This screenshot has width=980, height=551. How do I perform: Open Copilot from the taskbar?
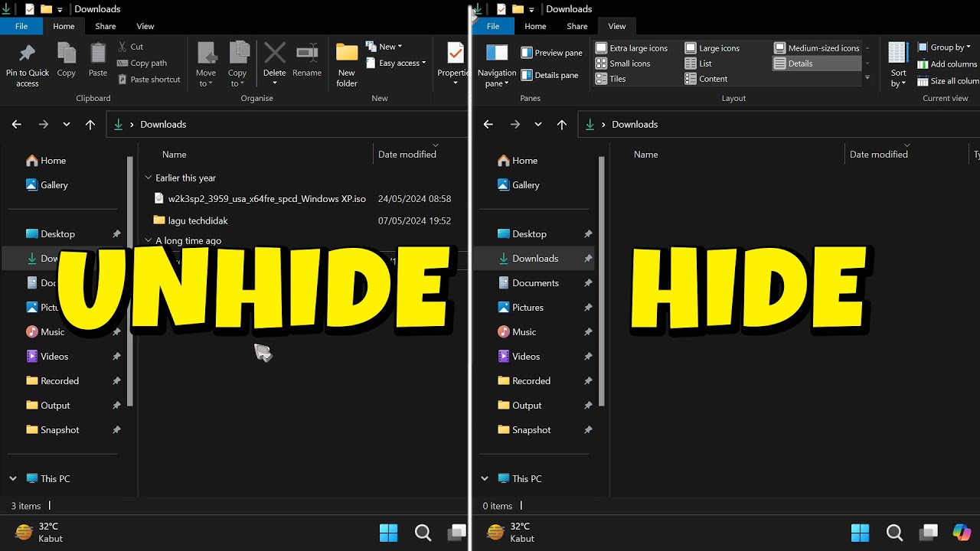tap(962, 532)
